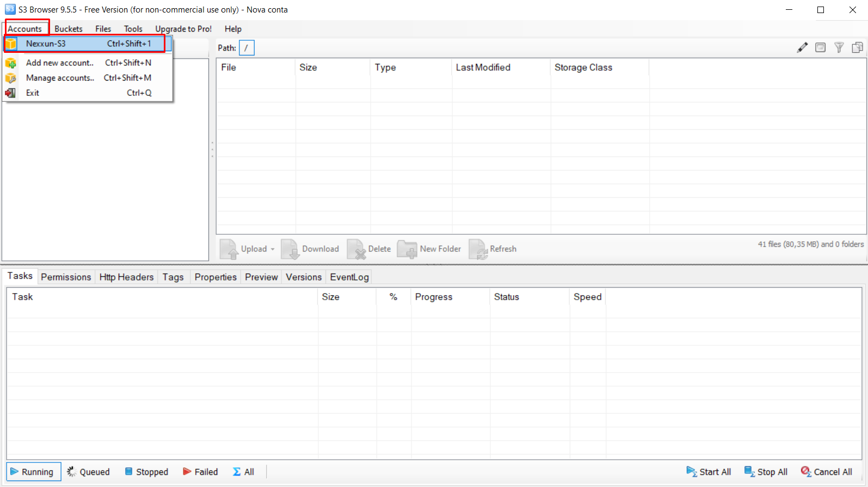
Task: Click the pencil edit path icon
Action: [x=802, y=48]
